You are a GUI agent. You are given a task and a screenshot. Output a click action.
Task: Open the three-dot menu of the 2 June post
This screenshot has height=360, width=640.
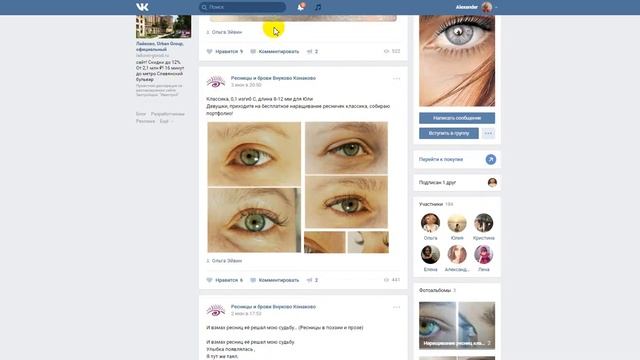(396, 307)
